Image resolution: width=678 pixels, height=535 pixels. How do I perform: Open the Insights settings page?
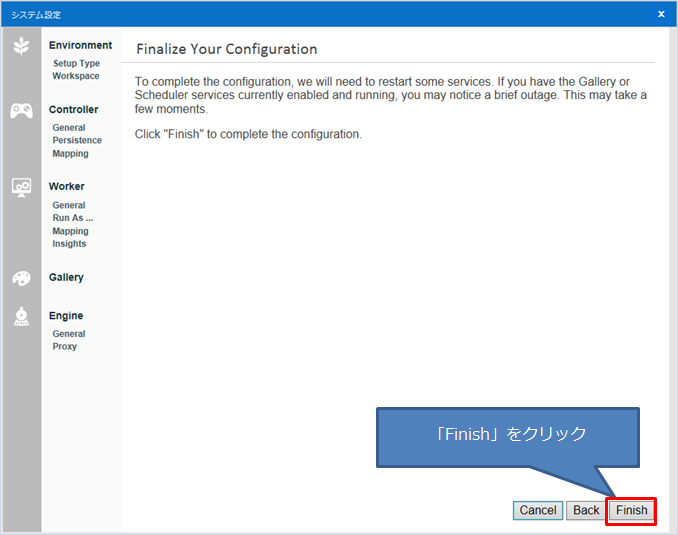click(x=69, y=243)
